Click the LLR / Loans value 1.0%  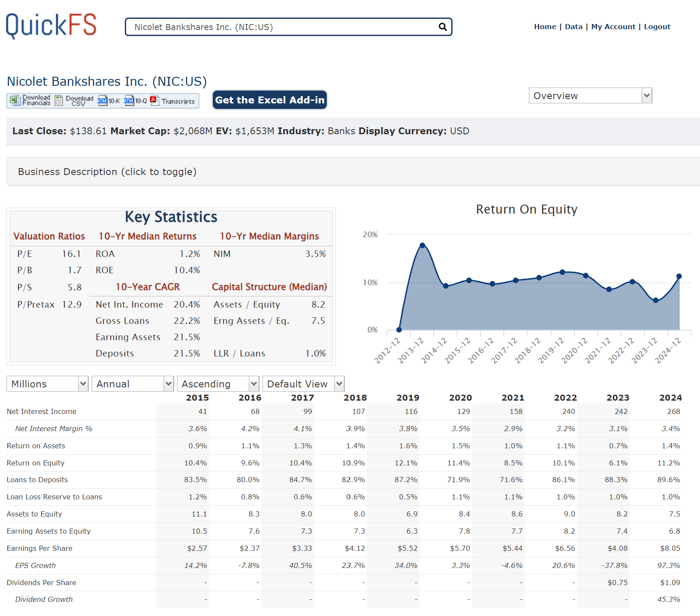tap(315, 353)
